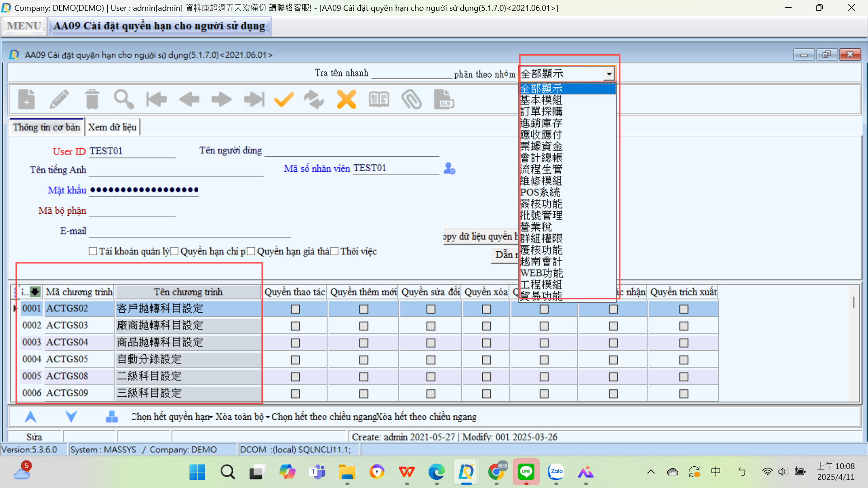Click the Edit pencil toolbar icon
The image size is (868, 488).
[x=59, y=99]
